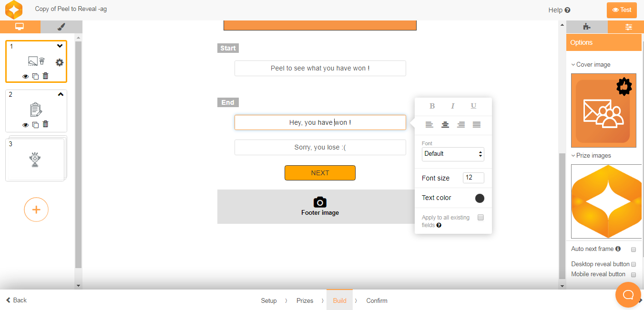Apply italic formatting to text

click(453, 106)
